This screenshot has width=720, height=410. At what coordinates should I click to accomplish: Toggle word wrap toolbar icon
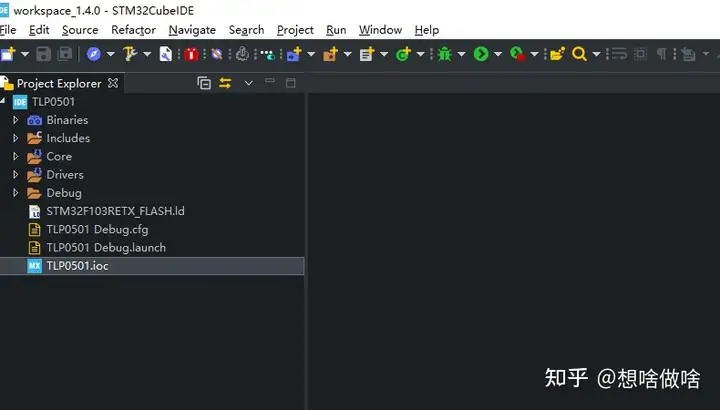click(x=619, y=54)
